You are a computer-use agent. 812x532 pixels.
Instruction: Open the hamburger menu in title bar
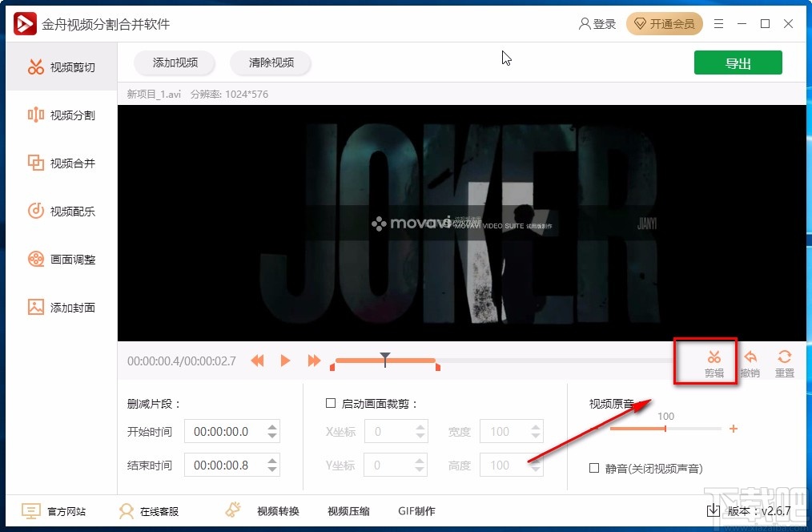click(x=718, y=24)
